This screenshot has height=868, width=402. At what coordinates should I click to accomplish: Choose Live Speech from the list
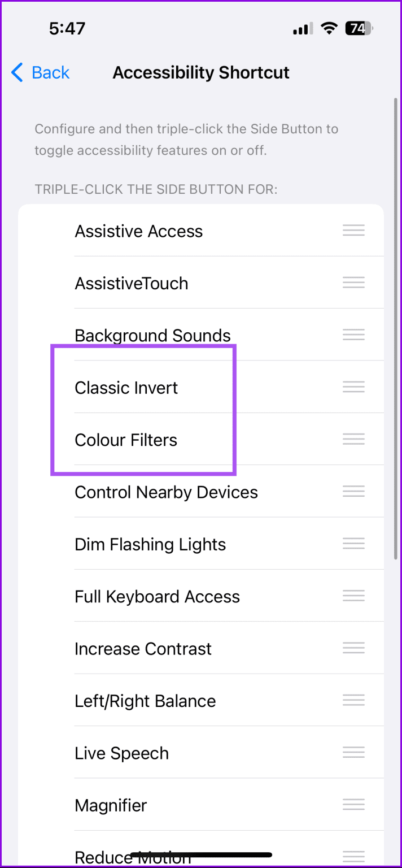tap(121, 752)
